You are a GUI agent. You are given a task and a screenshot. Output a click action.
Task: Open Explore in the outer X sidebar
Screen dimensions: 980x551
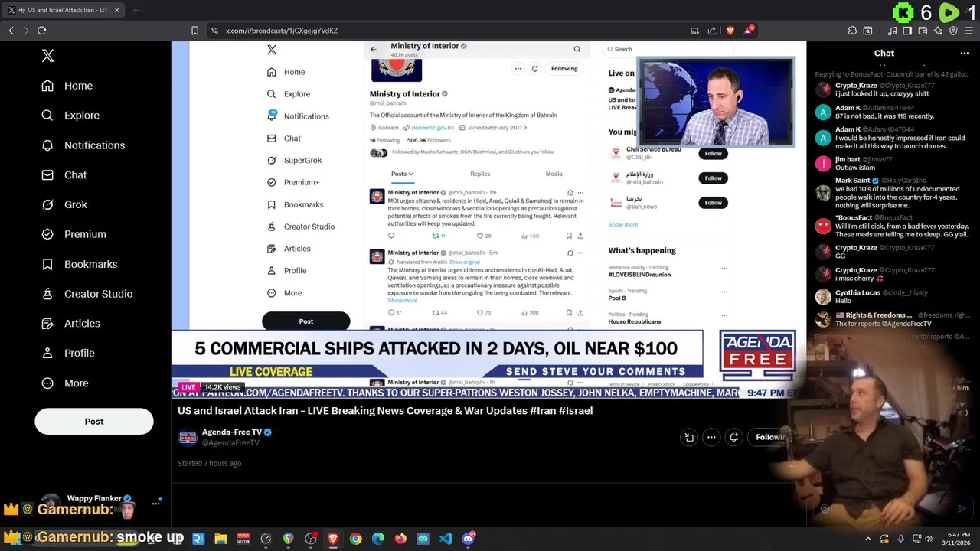70,116
